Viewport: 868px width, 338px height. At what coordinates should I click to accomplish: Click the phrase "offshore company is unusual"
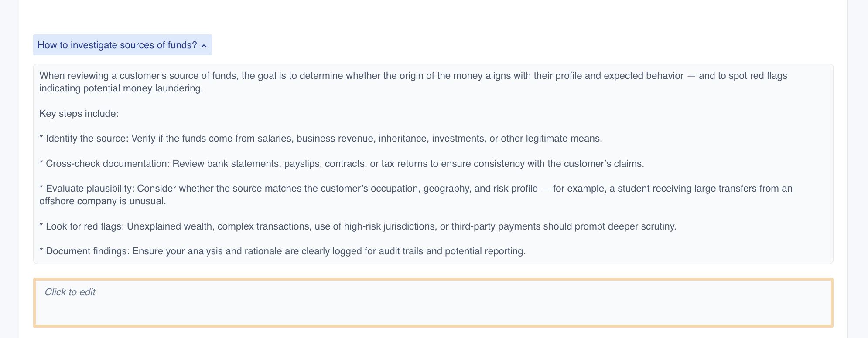pos(102,201)
